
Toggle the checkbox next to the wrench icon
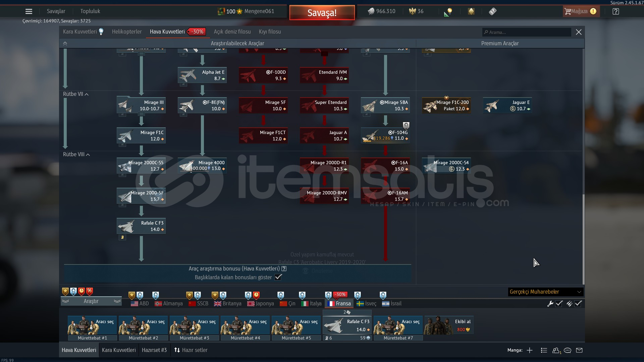(559, 304)
